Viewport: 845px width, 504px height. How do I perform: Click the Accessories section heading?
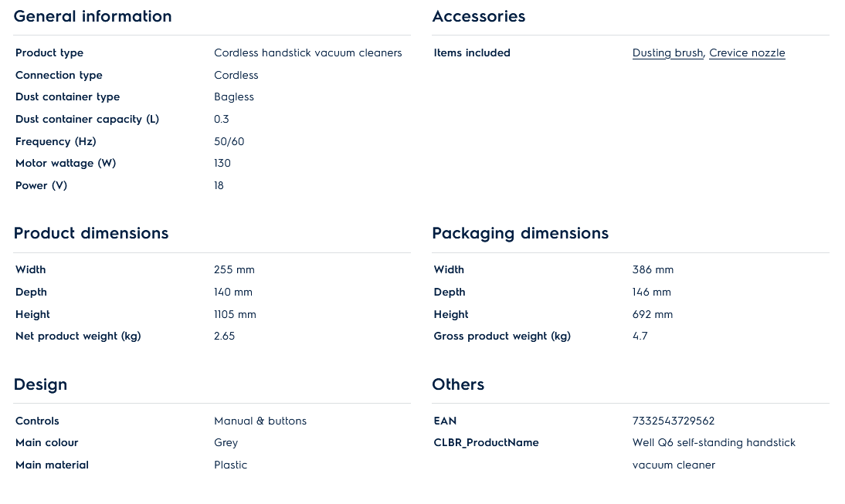point(479,16)
